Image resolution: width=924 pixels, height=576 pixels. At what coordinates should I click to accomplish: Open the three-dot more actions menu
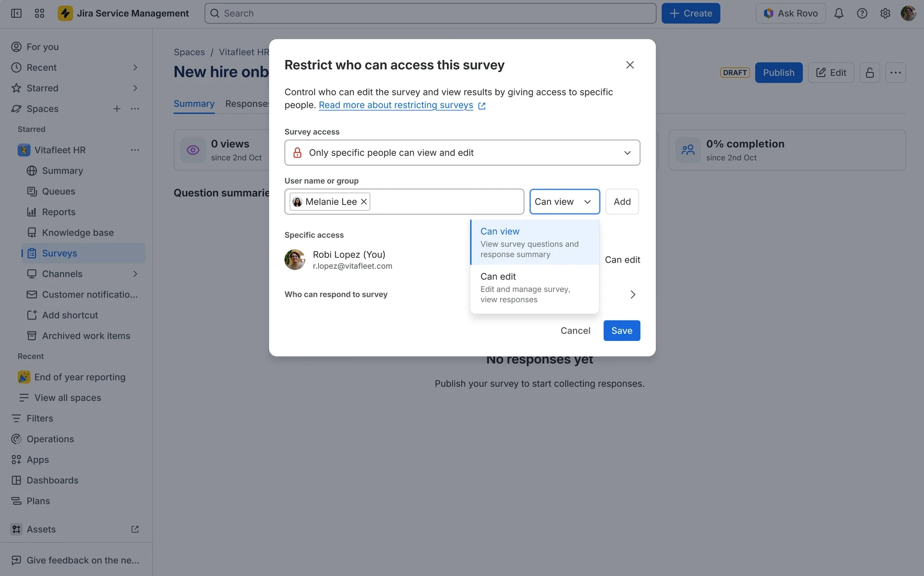click(x=895, y=73)
